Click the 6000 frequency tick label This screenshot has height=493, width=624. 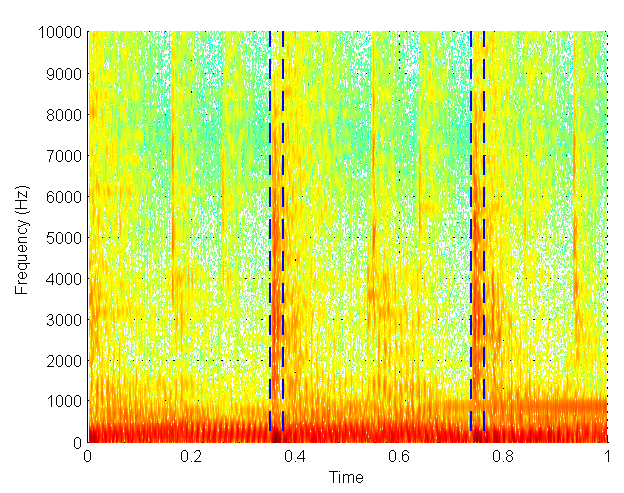tap(64, 197)
